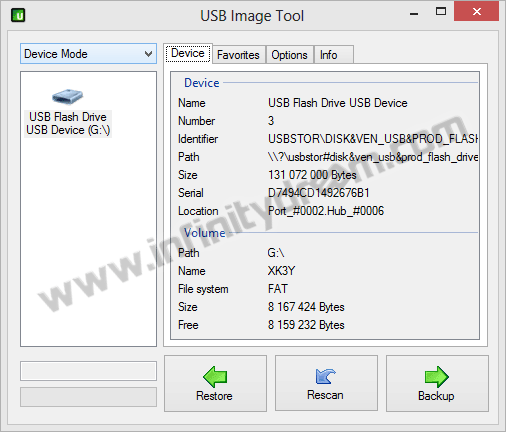Screen dimensions: 506x432
Task: Click the \\?\usbstor#disk device path value
Action: click(x=373, y=157)
